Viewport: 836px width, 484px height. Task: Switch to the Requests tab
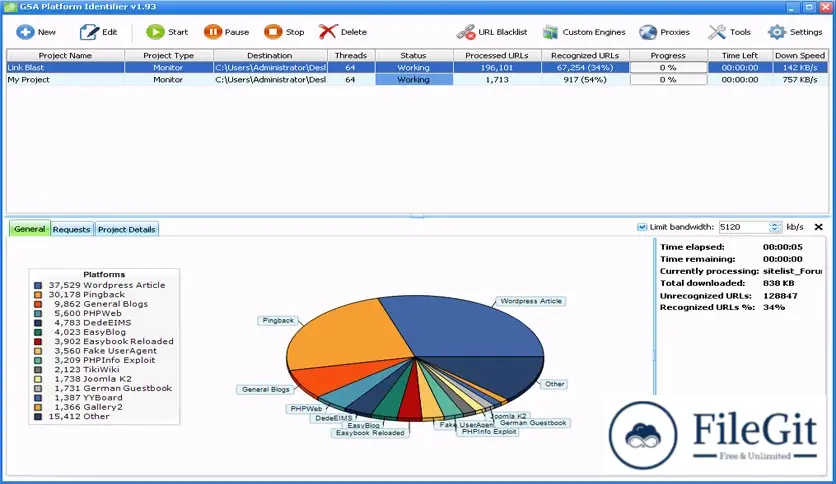point(71,229)
